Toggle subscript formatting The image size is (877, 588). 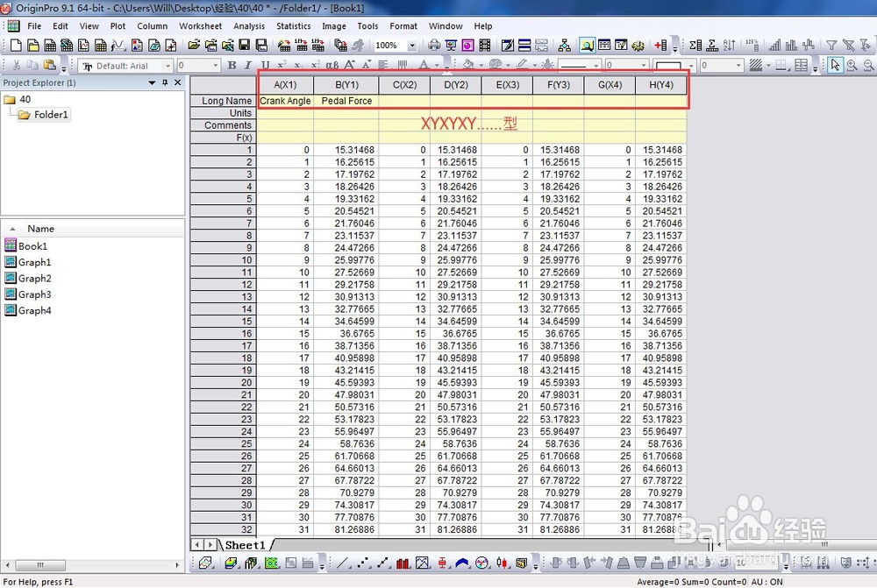(x=299, y=66)
